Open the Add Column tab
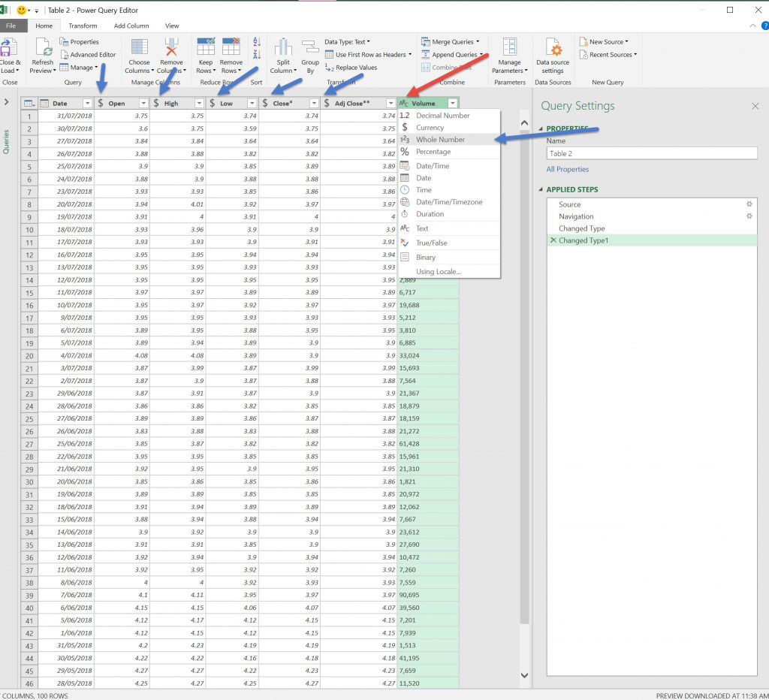Screen dimensions: 769x700 pos(131,26)
